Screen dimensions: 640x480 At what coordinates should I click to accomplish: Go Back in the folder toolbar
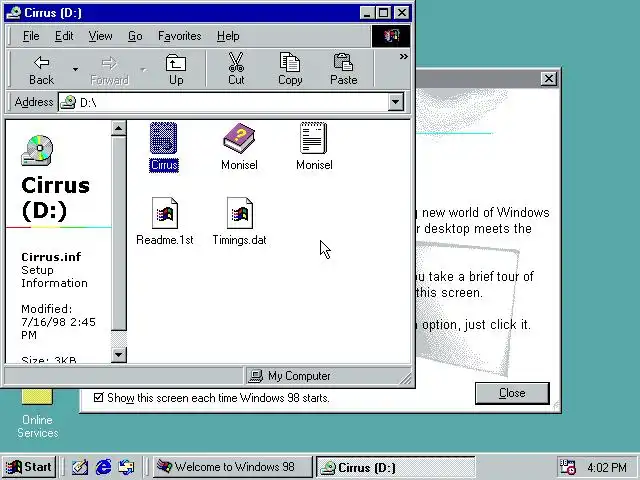(41, 69)
